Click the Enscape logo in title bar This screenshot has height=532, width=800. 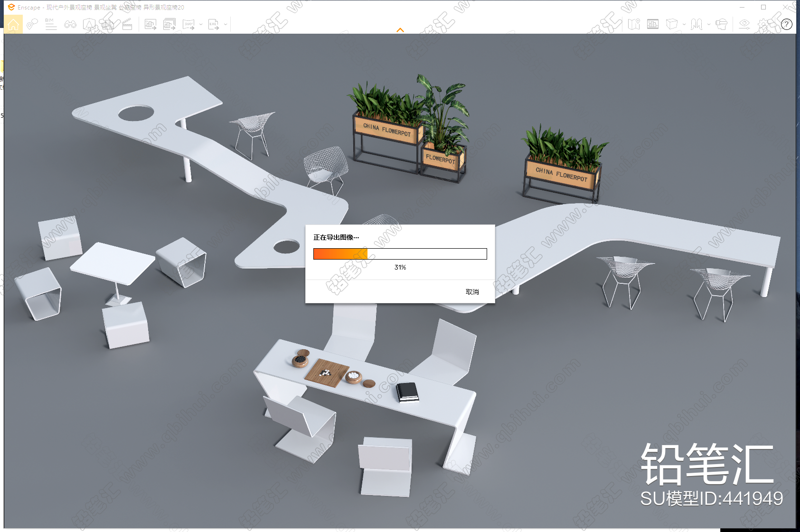(11, 7)
